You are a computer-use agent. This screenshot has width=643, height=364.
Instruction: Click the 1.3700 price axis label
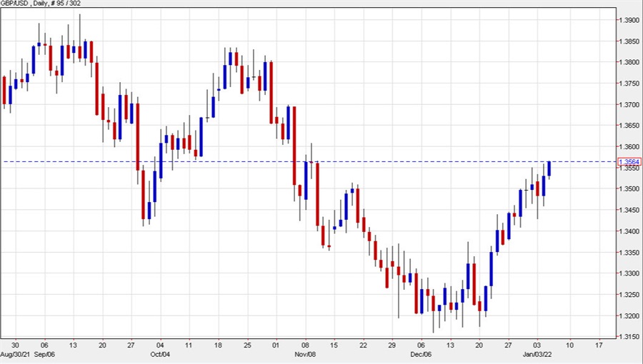[629, 105]
